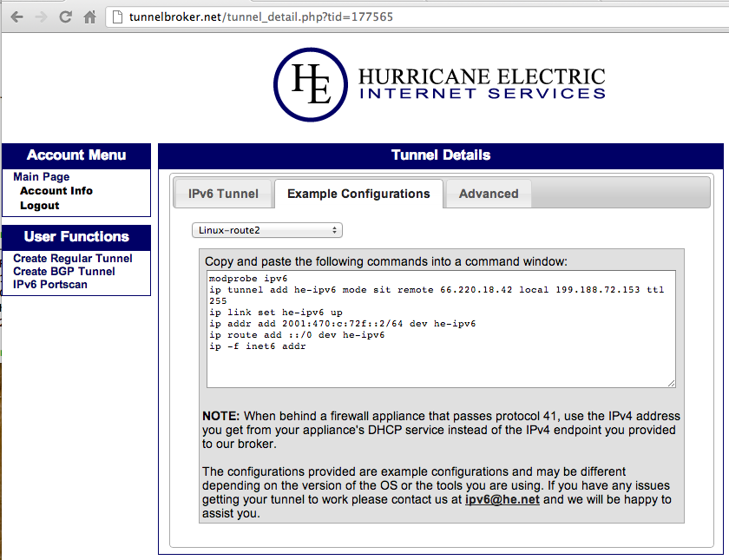Viewport: 729px width, 560px height.
Task: Click the Hurricane Electric HE logo
Action: click(x=311, y=85)
